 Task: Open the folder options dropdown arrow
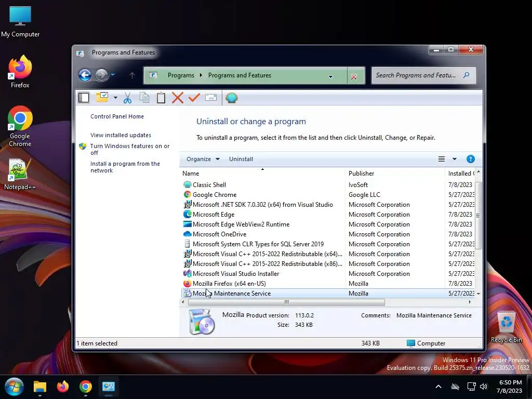115,98
